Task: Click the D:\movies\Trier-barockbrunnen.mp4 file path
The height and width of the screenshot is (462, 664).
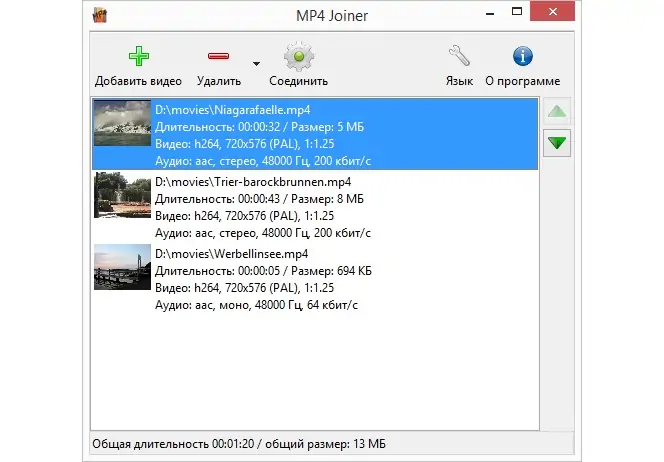Action: [253, 182]
